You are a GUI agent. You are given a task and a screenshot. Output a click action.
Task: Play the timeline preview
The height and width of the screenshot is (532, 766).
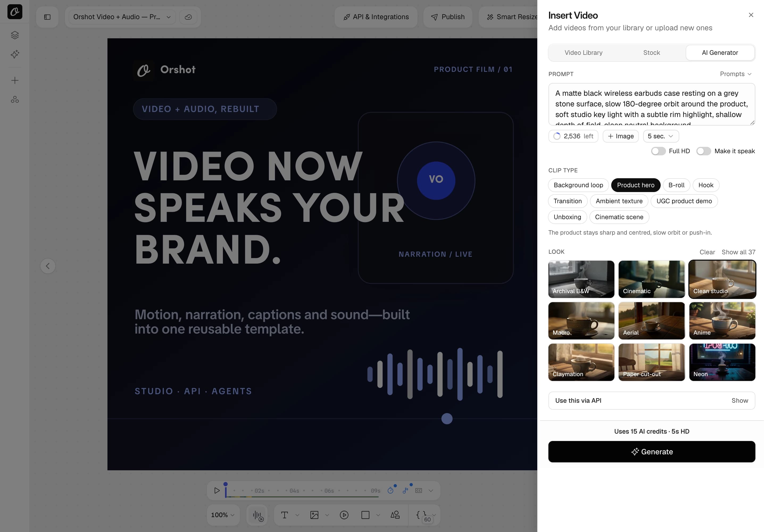click(x=217, y=490)
